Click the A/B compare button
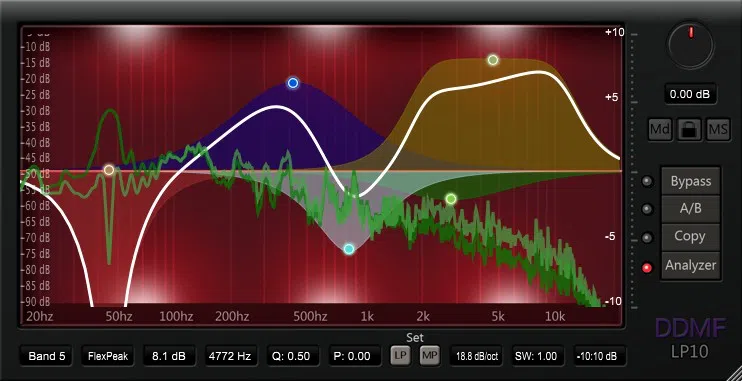742x381 pixels. point(691,209)
